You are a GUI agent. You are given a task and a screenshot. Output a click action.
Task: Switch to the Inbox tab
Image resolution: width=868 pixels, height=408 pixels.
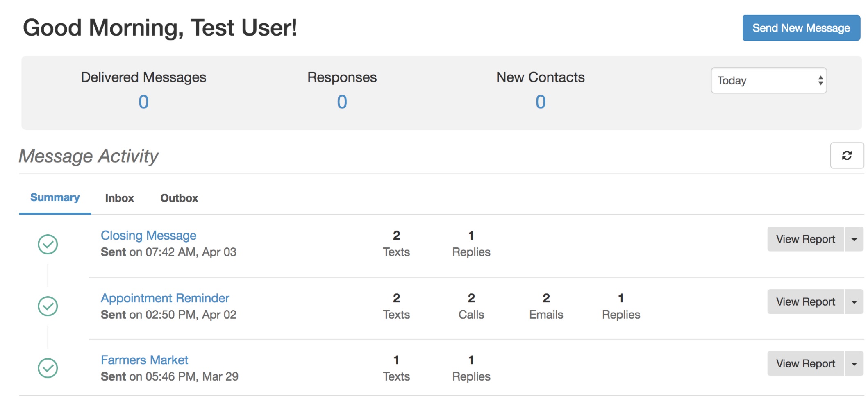point(119,198)
